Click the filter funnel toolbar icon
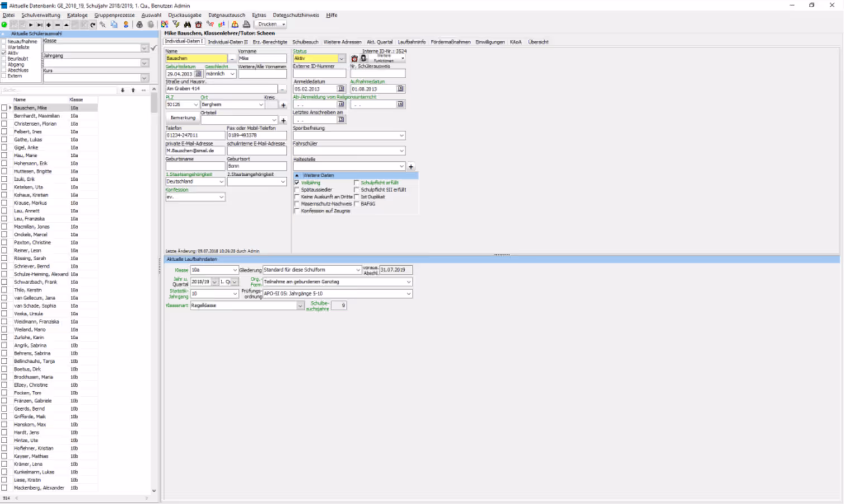This screenshot has width=844, height=504. 176,25
